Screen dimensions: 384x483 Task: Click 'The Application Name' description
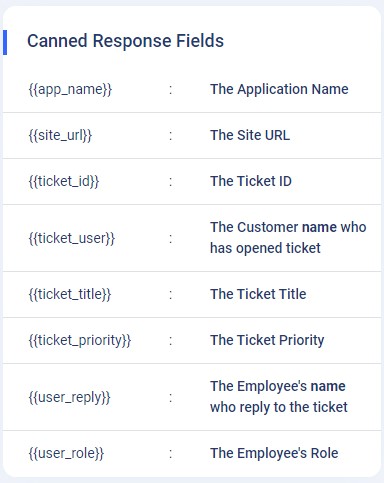point(279,89)
